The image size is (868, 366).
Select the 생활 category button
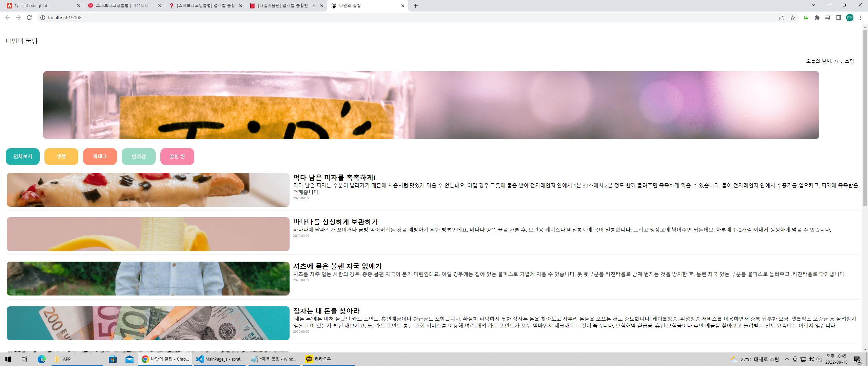click(x=61, y=157)
